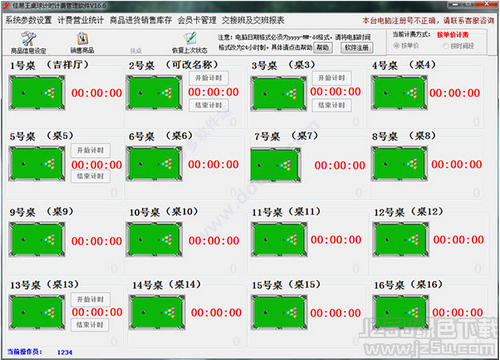Click the 销售商品 clipboard icon

click(82, 39)
